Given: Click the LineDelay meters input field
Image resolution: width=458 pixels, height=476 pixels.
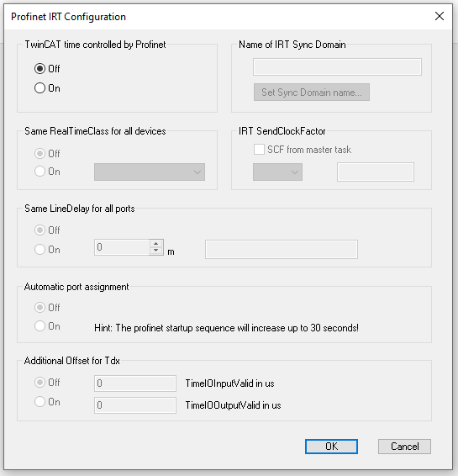Looking at the screenshot, I should [x=122, y=247].
